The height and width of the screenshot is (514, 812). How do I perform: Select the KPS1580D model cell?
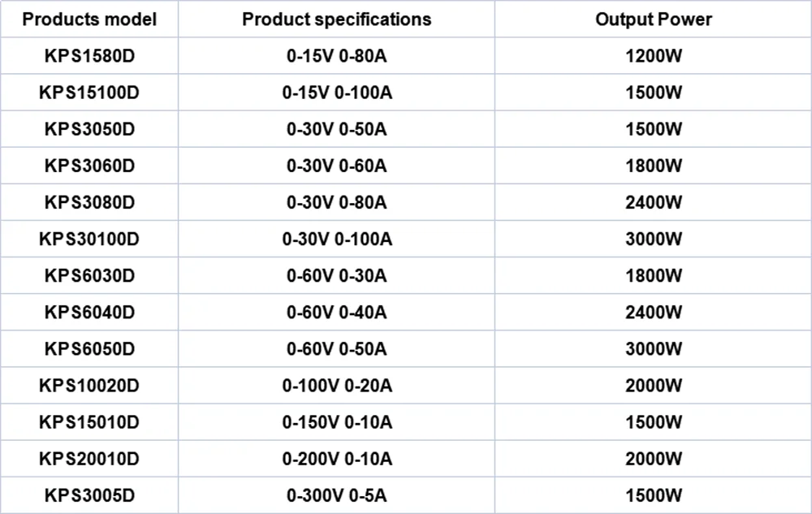(x=89, y=57)
